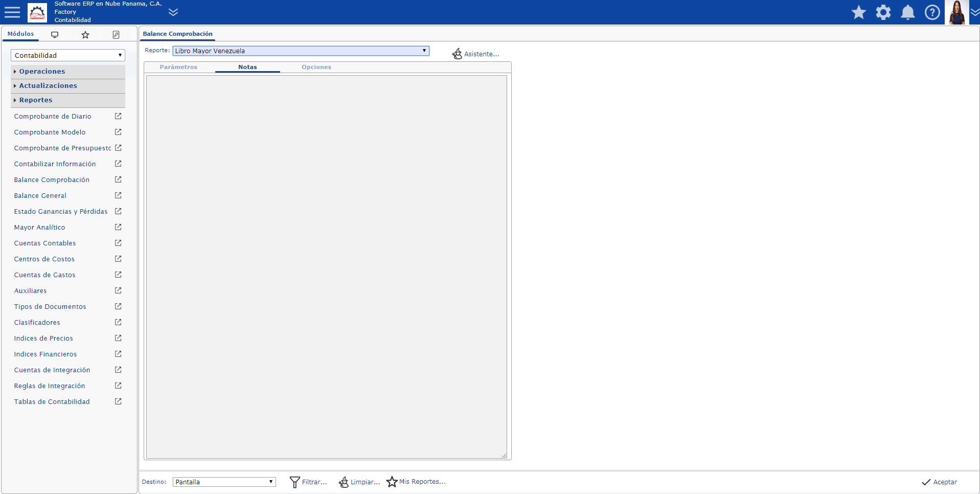Open Auxiliares external icon
The height and width of the screenshot is (494, 980).
[x=118, y=290]
